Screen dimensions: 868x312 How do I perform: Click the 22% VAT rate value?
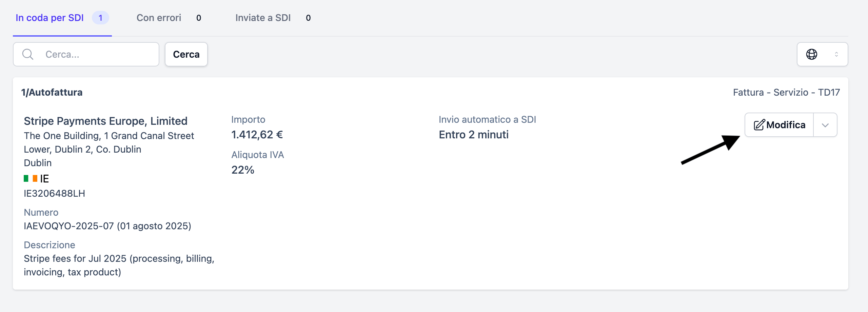coord(243,170)
